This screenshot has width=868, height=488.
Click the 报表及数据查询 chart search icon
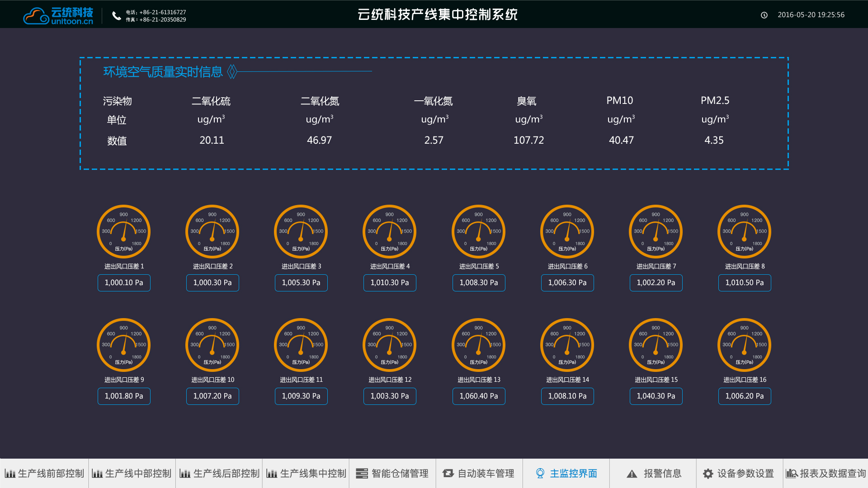coord(792,474)
